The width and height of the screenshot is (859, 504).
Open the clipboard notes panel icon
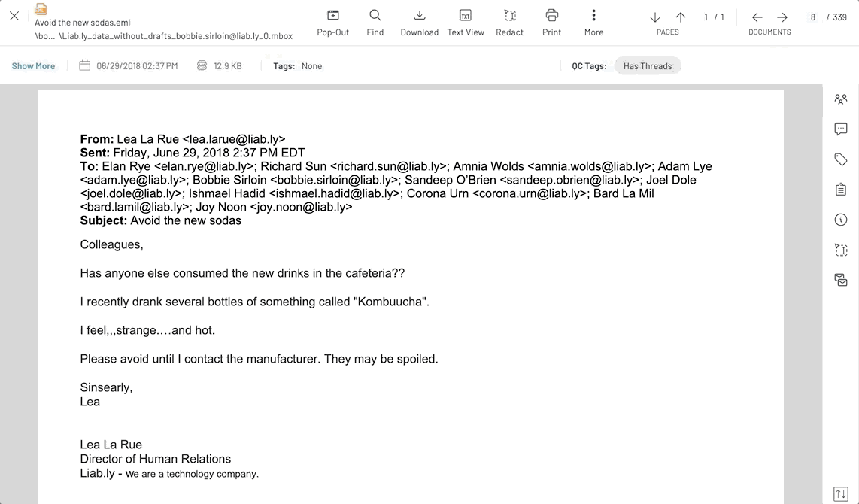pyautogui.click(x=841, y=190)
